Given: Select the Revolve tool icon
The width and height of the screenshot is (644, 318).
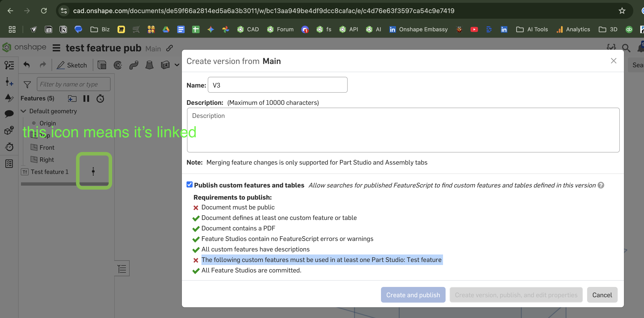Looking at the screenshot, I should (118, 65).
